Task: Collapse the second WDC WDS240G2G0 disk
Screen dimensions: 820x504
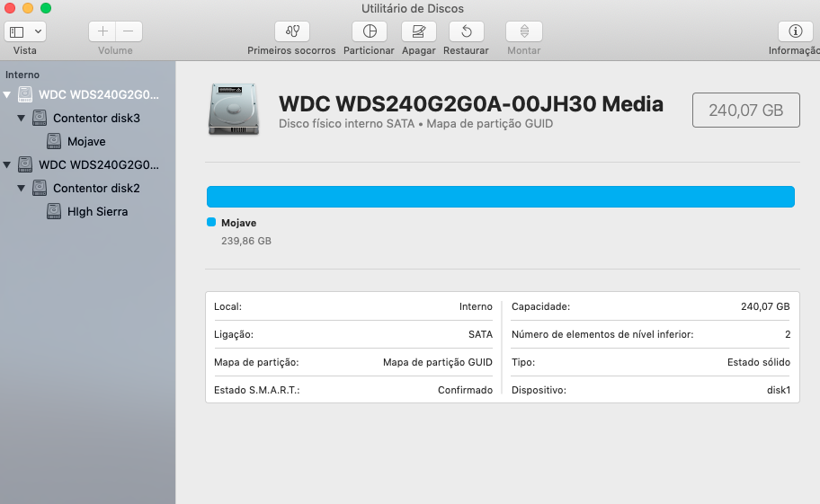Action: [7, 165]
